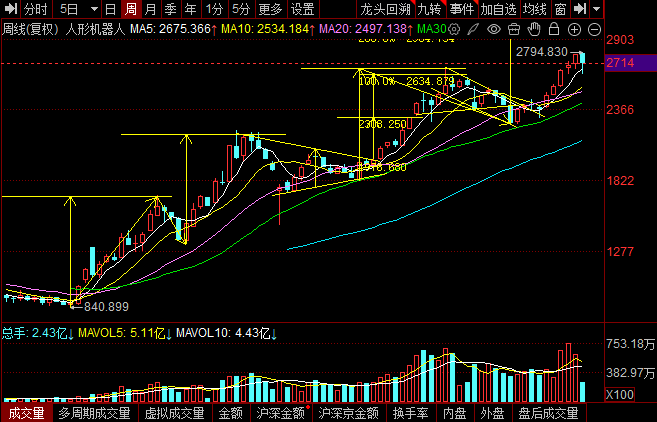
Task: Click the 753.18万 volume axis label
Action: click(x=631, y=344)
